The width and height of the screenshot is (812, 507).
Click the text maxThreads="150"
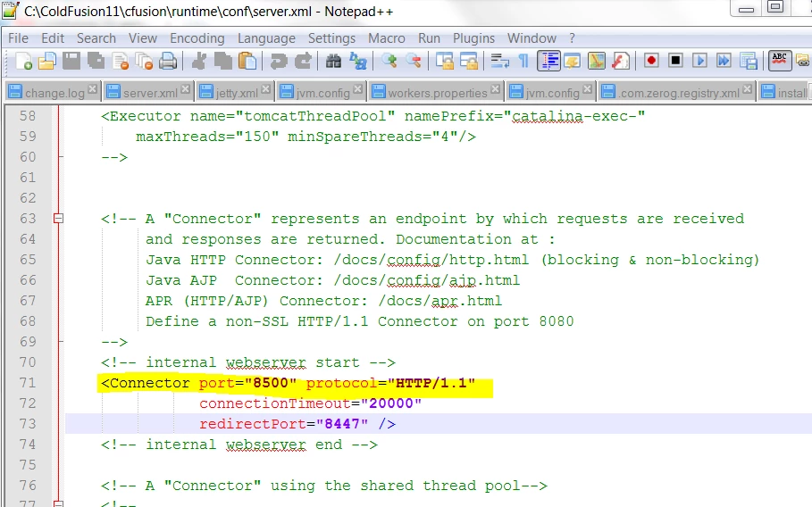click(207, 137)
